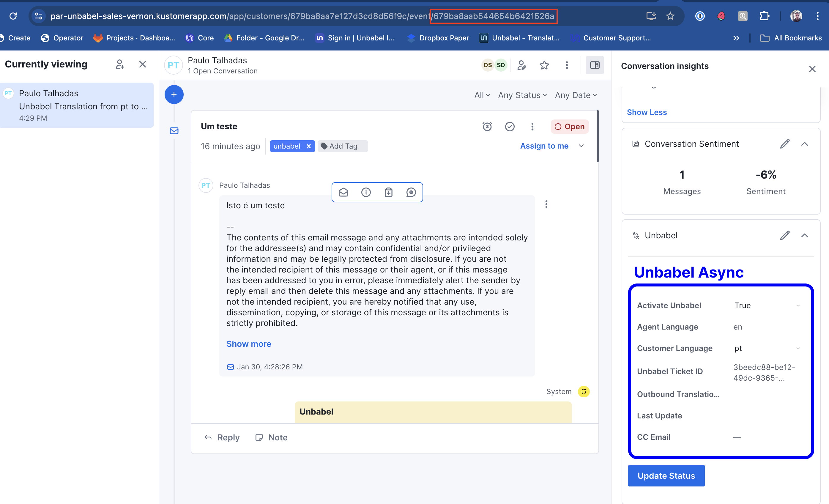Open Um teste conversation three-dot menu

(532, 127)
